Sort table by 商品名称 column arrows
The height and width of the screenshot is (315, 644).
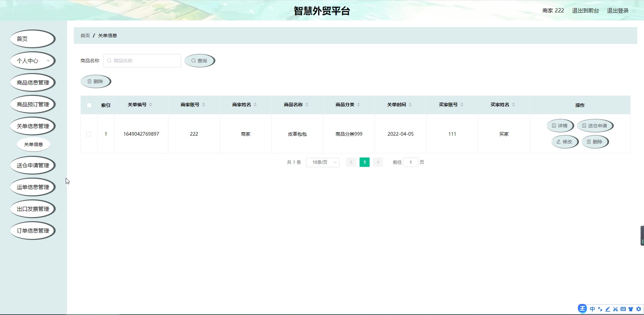click(307, 105)
